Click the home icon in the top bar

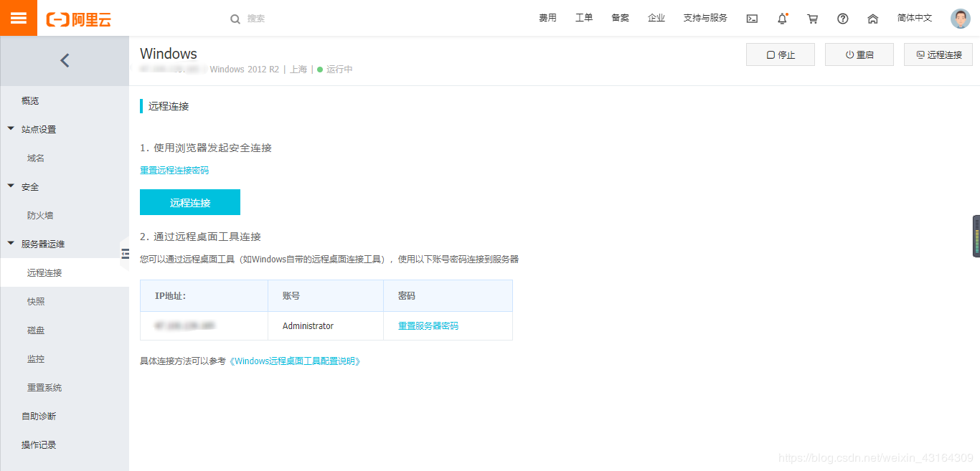(872, 18)
